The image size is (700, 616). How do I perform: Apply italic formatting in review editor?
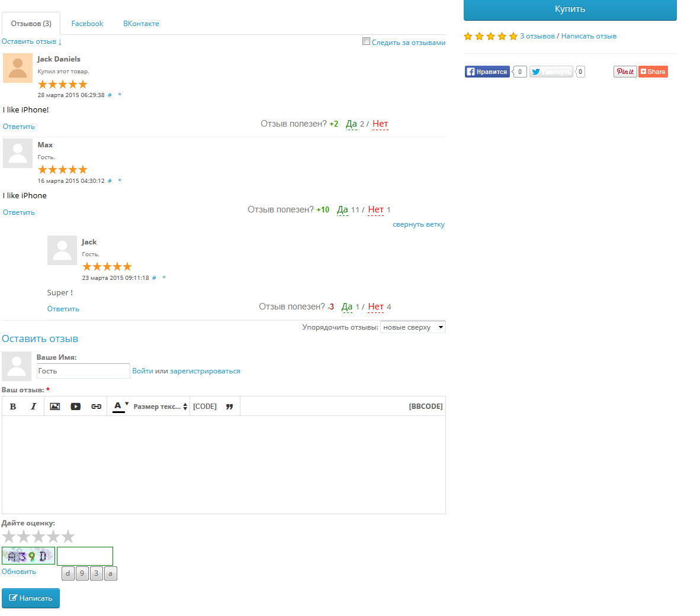(34, 407)
